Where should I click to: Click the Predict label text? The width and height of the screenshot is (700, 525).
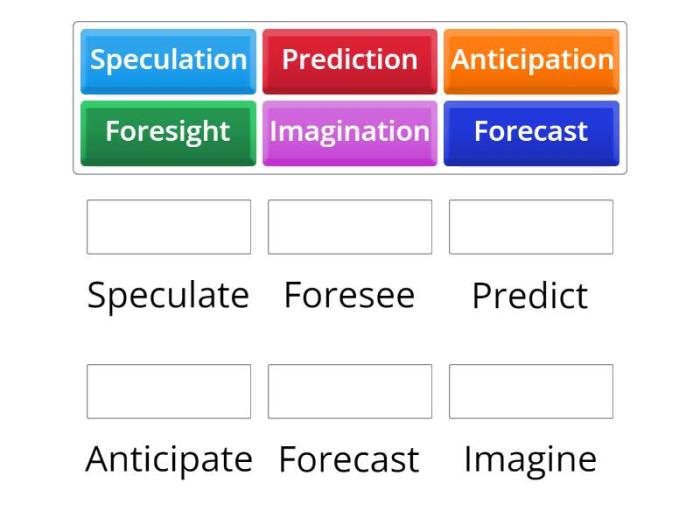coord(530,295)
